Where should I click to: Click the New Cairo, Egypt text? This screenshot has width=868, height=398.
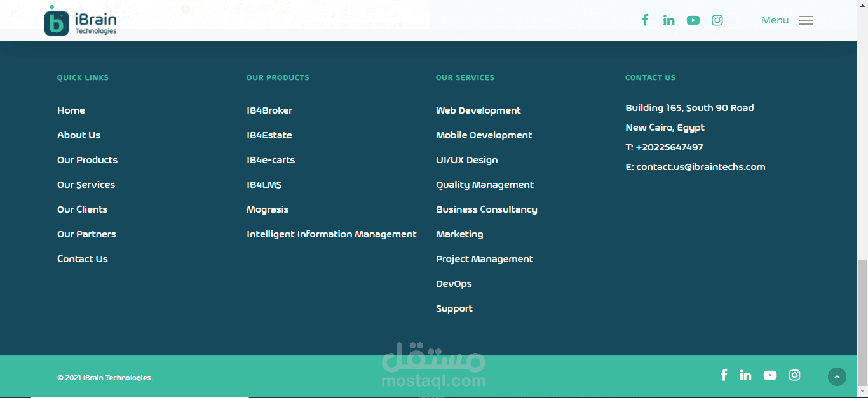(665, 128)
